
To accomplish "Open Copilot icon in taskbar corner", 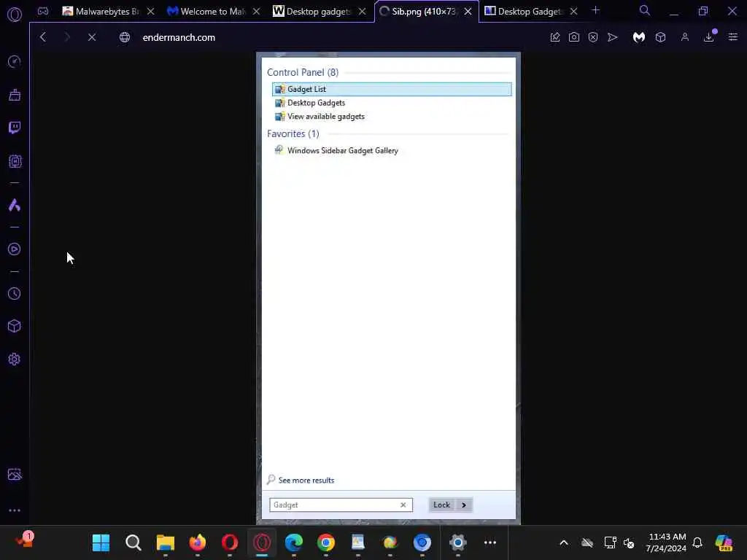I will click(x=724, y=542).
